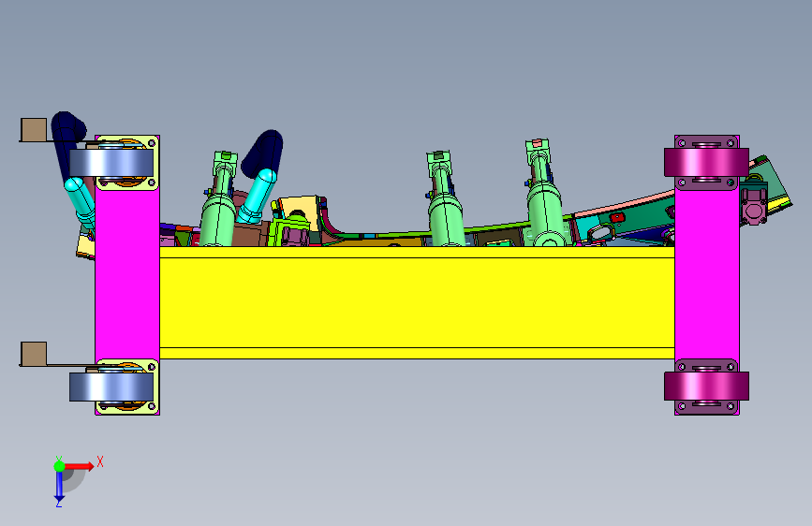Select the lower-left silver caster wheel
The width and height of the screenshot is (812, 526).
(x=111, y=387)
